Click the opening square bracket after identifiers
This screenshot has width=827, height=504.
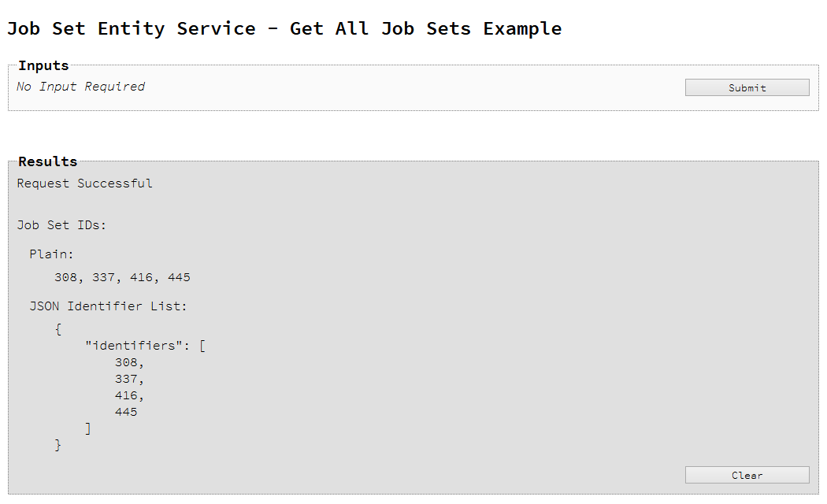(202, 346)
